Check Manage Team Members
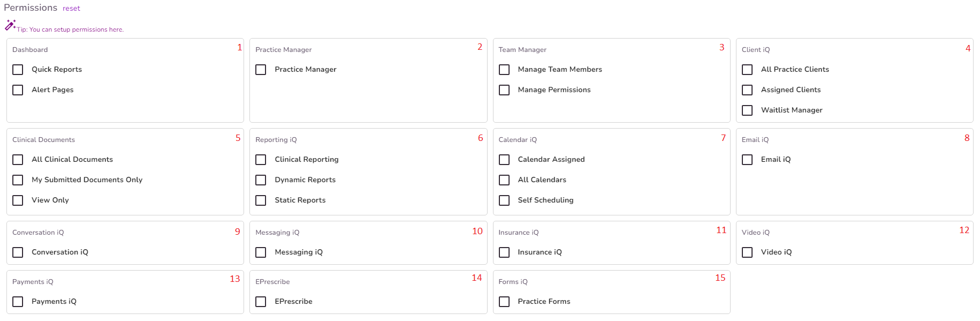Viewport: 980px width, 321px height. coord(504,69)
